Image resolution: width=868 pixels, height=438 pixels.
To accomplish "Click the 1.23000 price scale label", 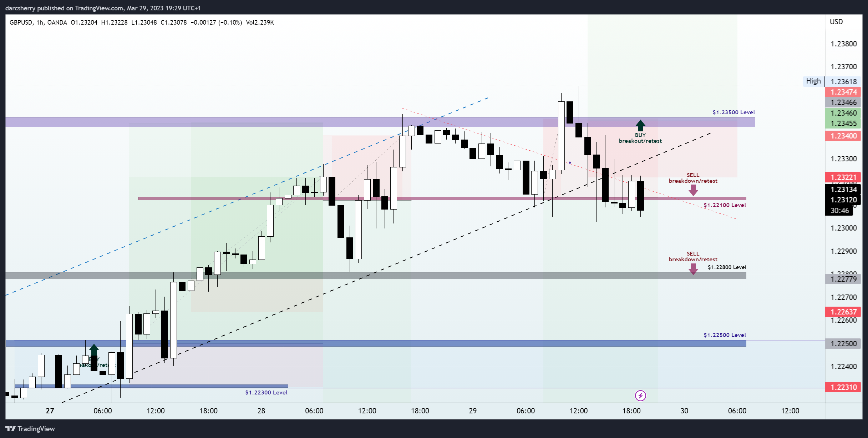I will pyautogui.click(x=843, y=228).
